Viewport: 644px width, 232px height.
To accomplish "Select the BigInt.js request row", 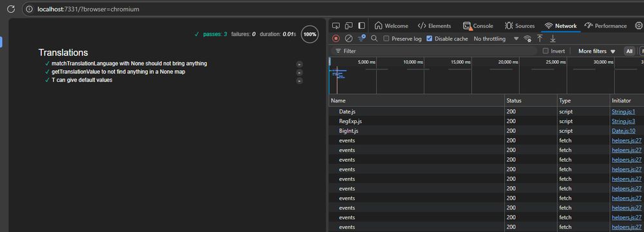I will coord(486,131).
